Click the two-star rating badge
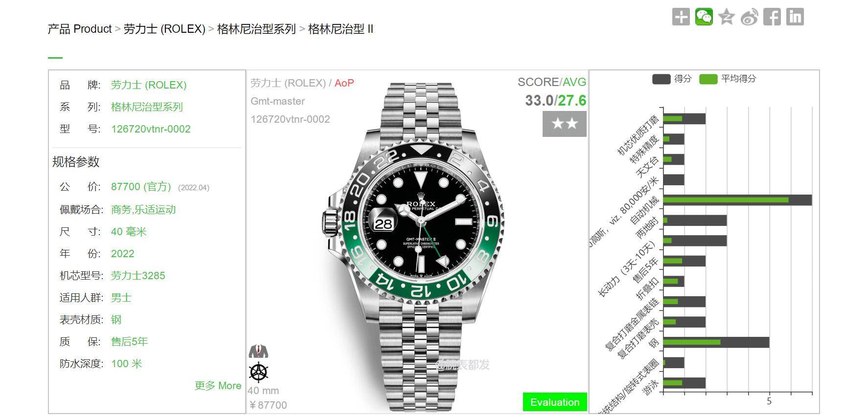The height and width of the screenshot is (418, 868). coord(564,124)
